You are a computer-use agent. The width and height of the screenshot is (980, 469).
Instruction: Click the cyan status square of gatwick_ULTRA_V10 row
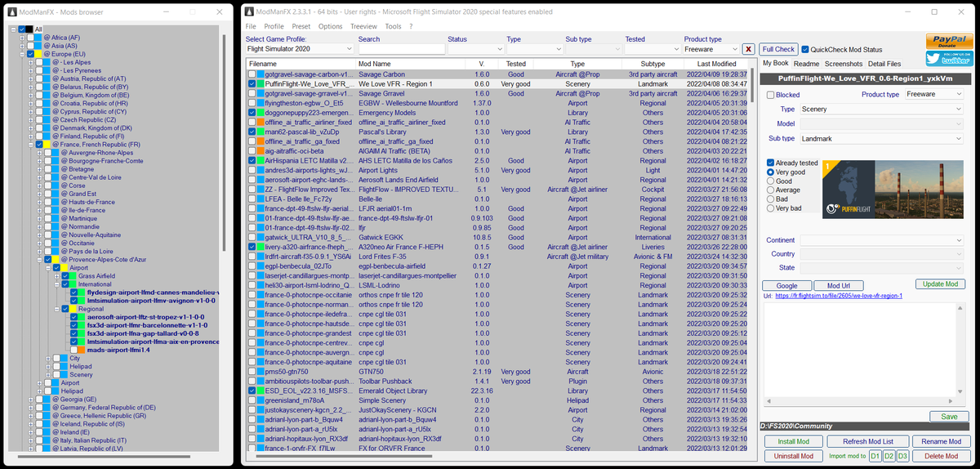(x=261, y=237)
